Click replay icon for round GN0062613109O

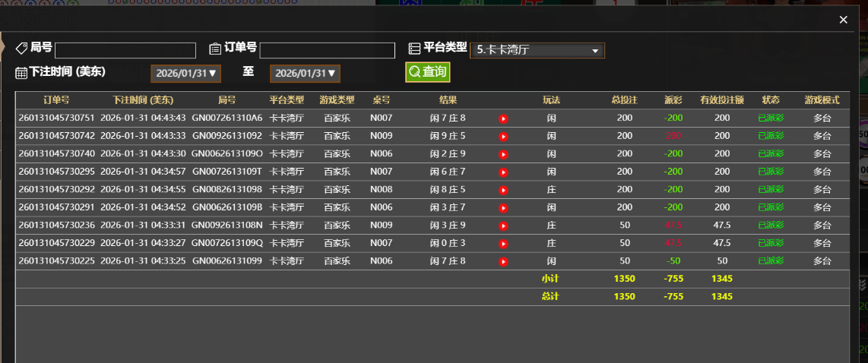503,154
